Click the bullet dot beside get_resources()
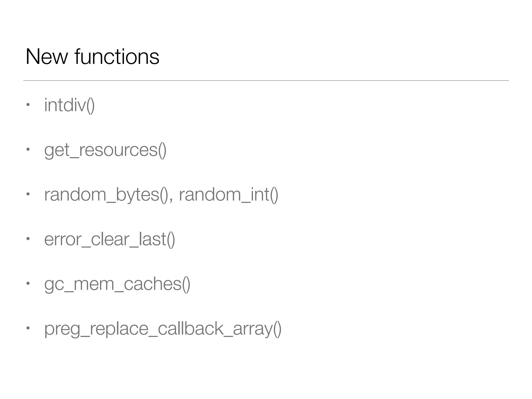 28,150
